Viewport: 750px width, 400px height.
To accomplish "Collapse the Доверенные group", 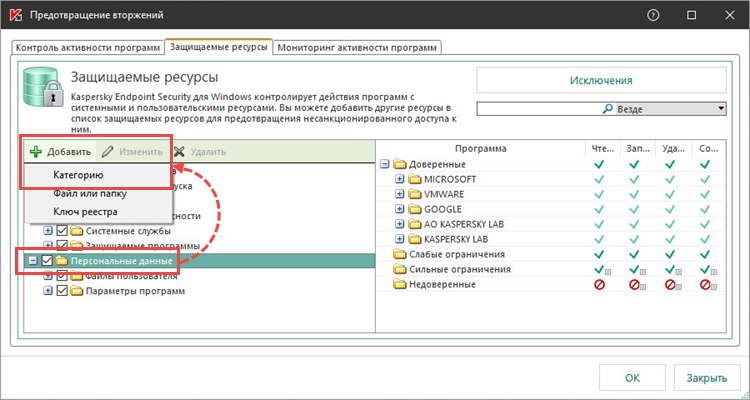I will (x=385, y=164).
